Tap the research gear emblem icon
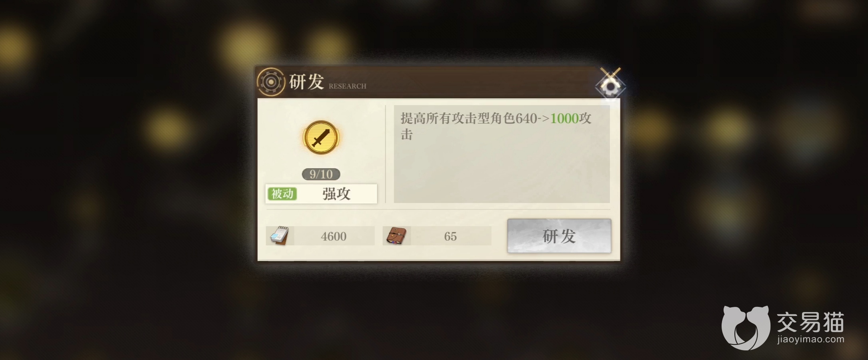The width and height of the screenshot is (868, 360). click(271, 82)
